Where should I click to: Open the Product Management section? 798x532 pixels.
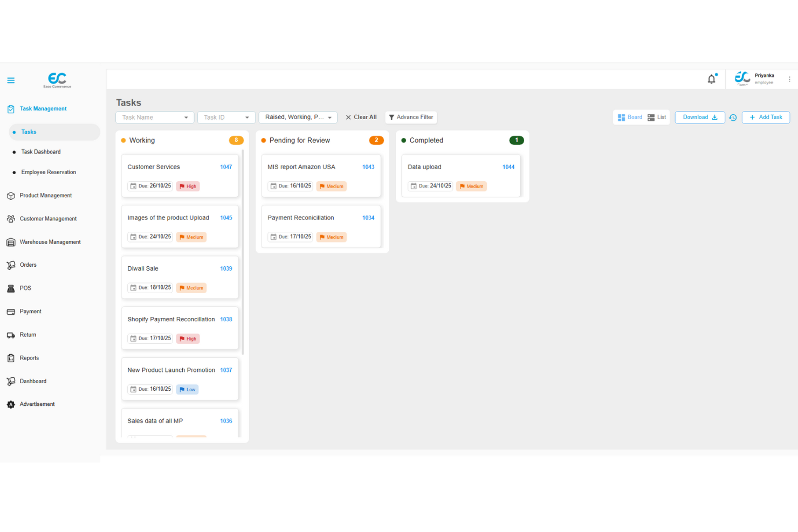45,195
